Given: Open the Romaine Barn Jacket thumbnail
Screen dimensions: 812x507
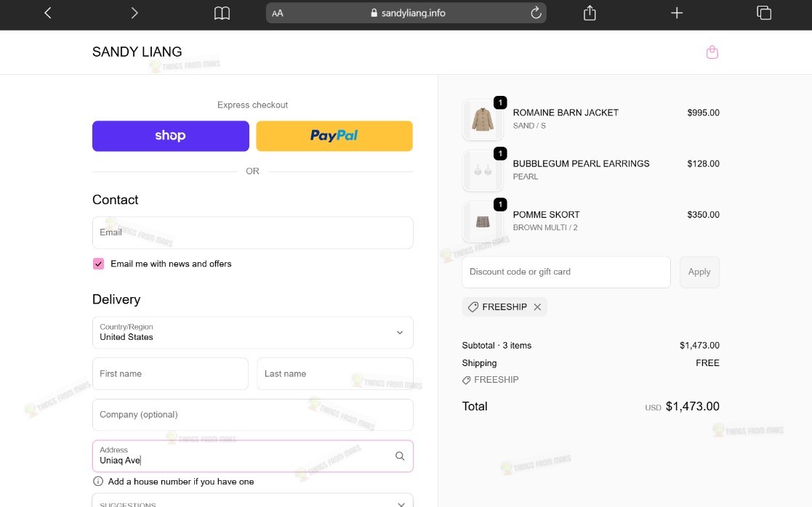Looking at the screenshot, I should coord(483,120).
